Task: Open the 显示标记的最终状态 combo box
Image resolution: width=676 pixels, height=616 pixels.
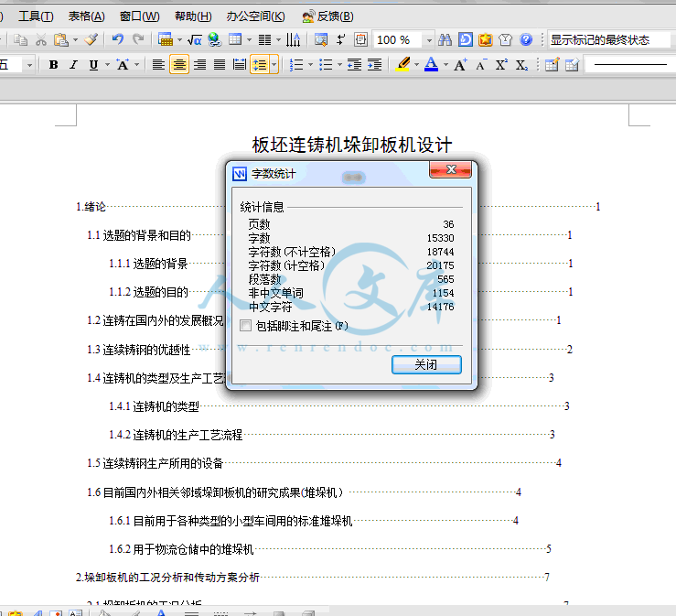Action: (x=609, y=40)
